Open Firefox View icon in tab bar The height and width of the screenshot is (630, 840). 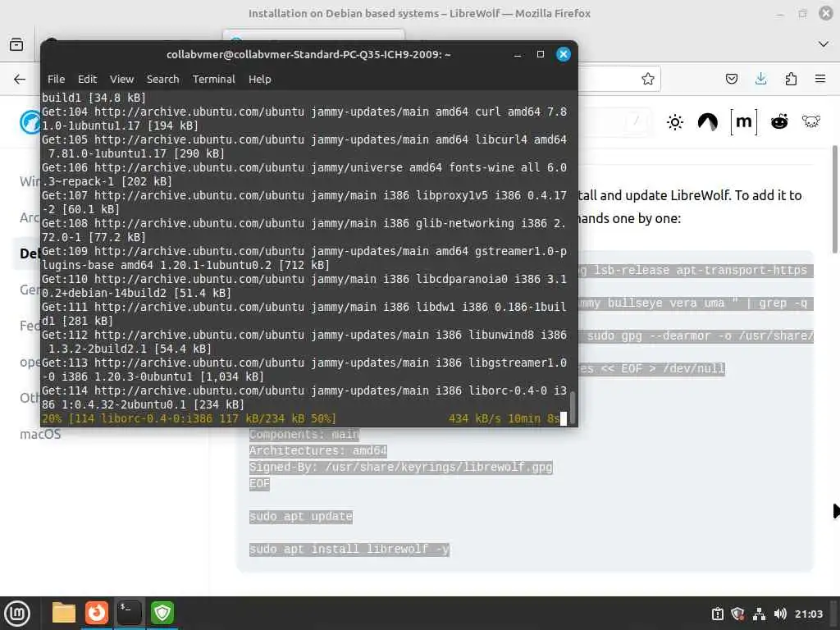pos(16,44)
